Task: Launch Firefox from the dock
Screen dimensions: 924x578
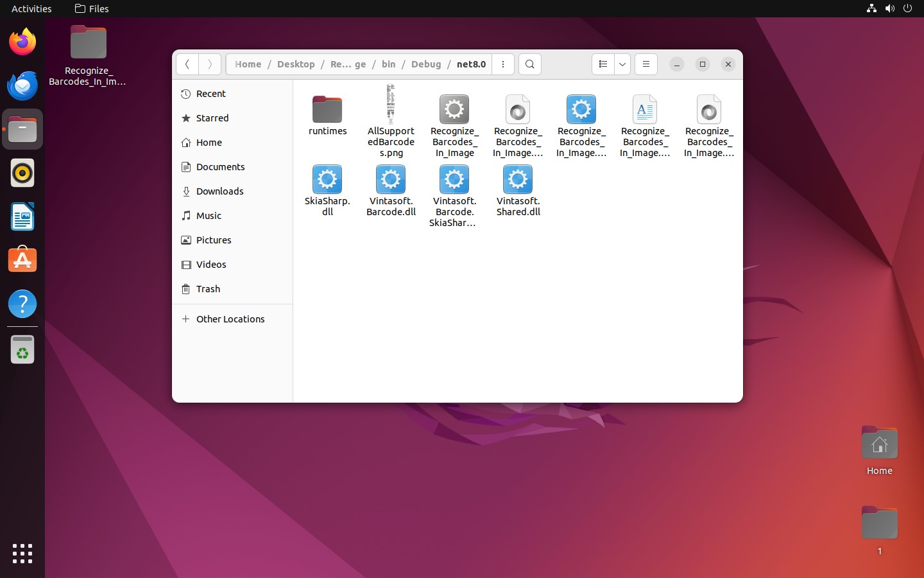Action: click(22, 42)
